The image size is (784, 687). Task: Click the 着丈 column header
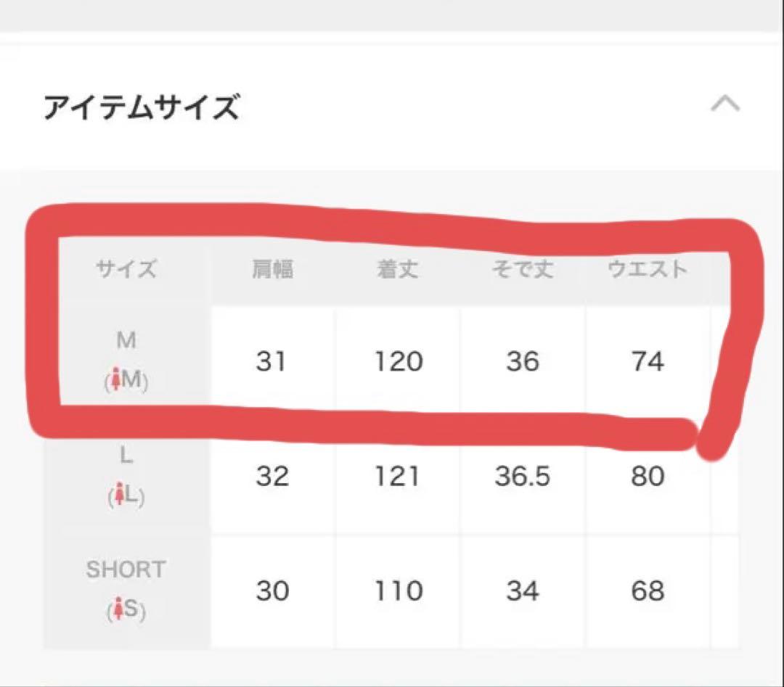pos(398,270)
